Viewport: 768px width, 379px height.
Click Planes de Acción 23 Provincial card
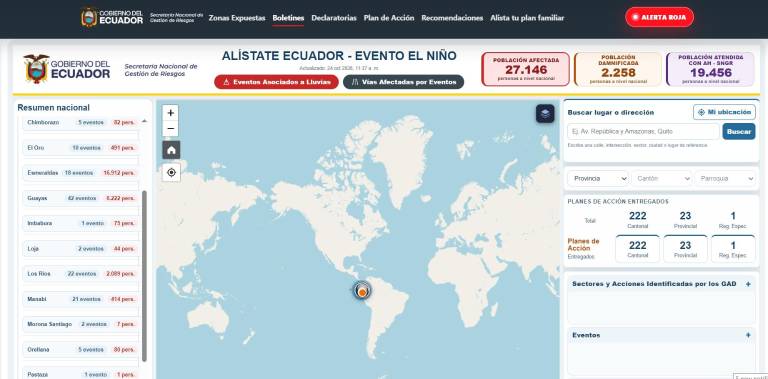(685, 249)
